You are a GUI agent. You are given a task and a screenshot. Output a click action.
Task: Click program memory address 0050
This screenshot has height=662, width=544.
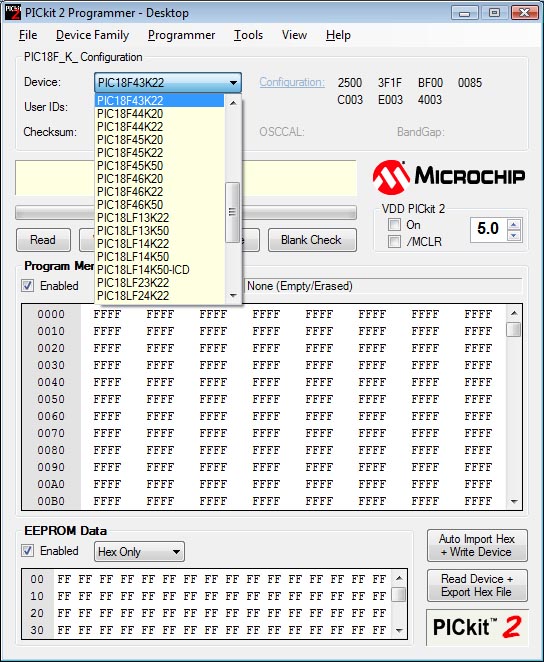click(x=51, y=399)
